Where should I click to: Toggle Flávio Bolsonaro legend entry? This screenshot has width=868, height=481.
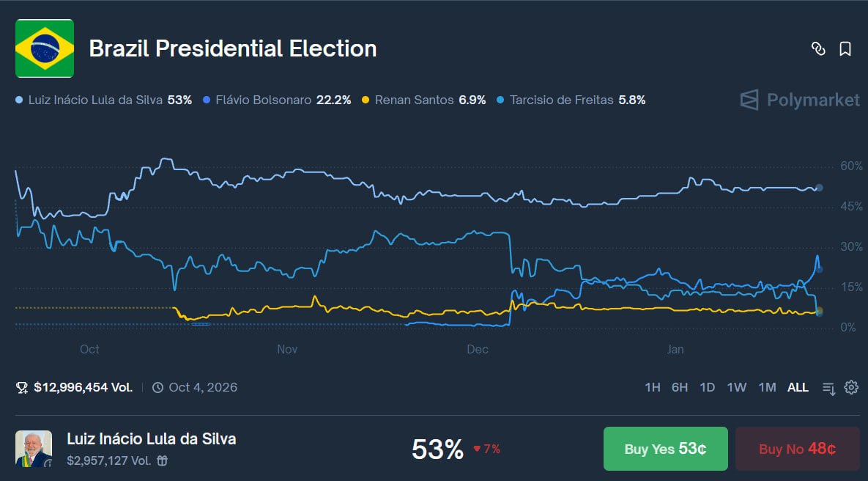tap(263, 100)
